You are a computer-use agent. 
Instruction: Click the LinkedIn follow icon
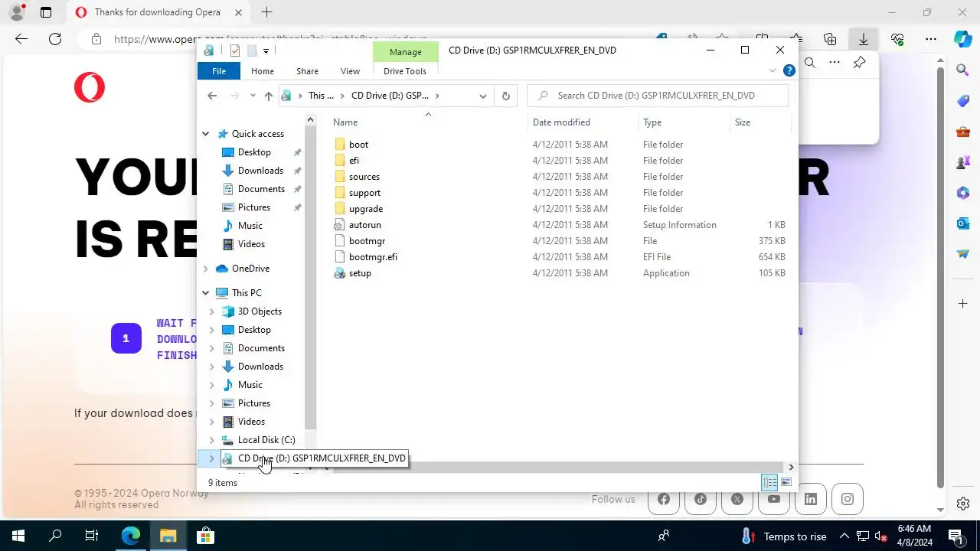(x=811, y=499)
